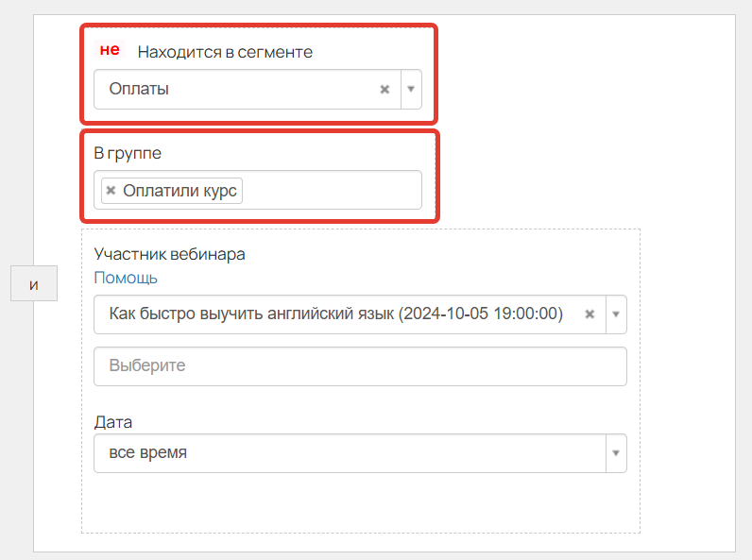The height and width of the screenshot is (560, 752).
Task: Clear the selected webinar value
Action: 590,314
